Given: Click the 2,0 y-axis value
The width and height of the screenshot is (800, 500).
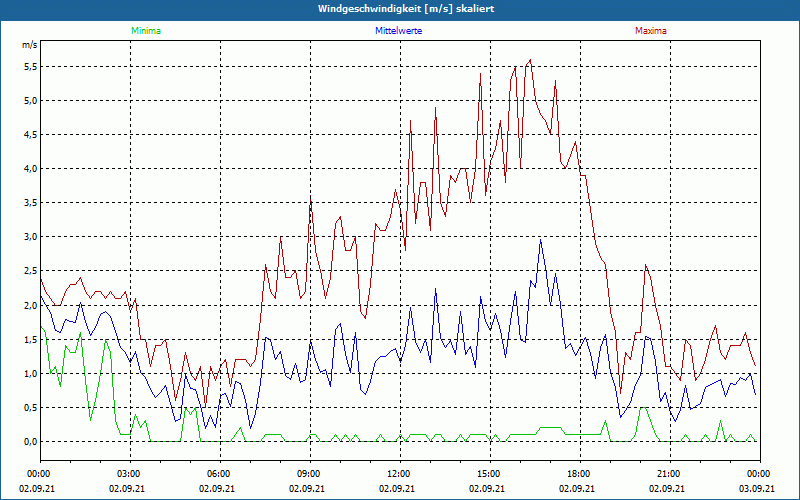Looking at the screenshot, I should coord(31,305).
